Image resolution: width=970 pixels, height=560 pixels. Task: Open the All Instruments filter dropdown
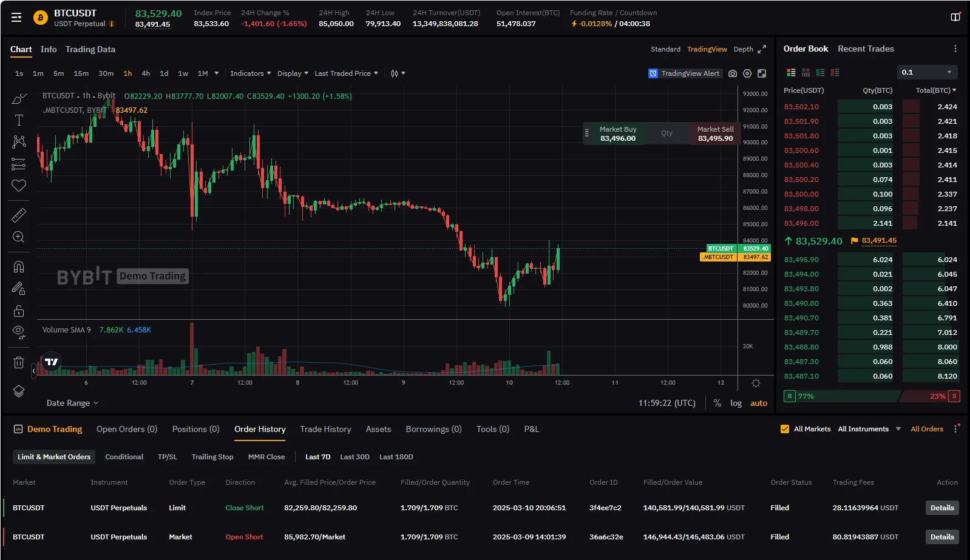click(869, 429)
